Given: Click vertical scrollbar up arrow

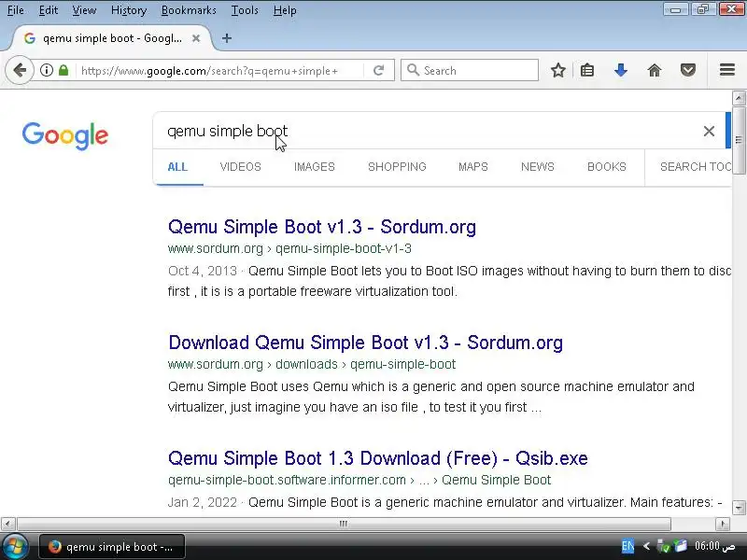Looking at the screenshot, I should pyautogui.click(x=739, y=98).
